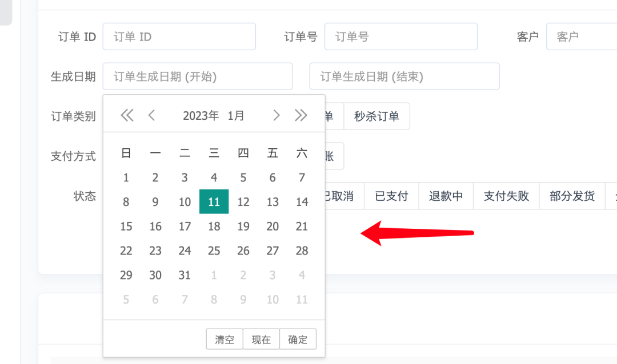Image resolution: width=617 pixels, height=364 pixels.
Task: Go to previous month in calendar
Action: coord(151,116)
